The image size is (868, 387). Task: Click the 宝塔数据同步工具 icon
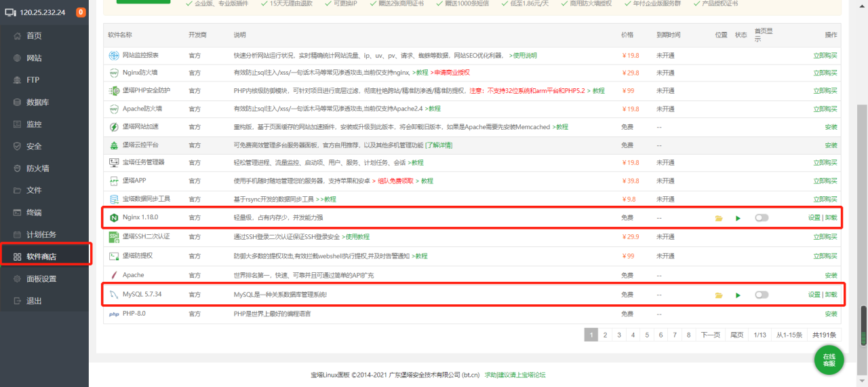click(114, 199)
